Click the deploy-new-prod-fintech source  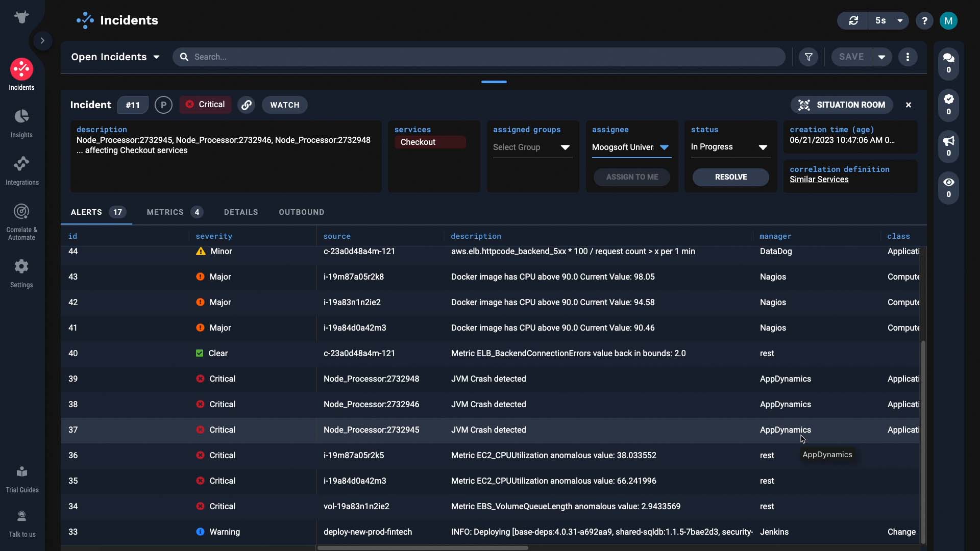coord(367,532)
